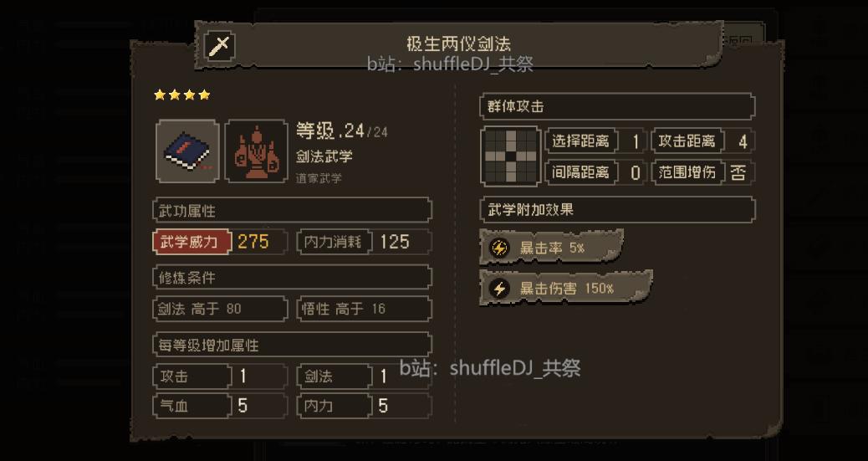Open the 武功属性 section header
Image resolution: width=868 pixels, height=461 pixels.
[292, 211]
